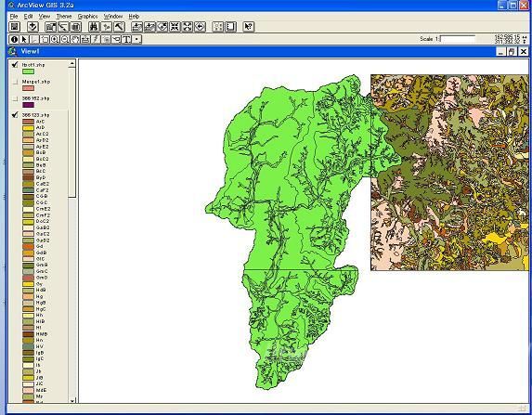
Task: Open the Query Builder hammer icon
Action: (x=119, y=27)
